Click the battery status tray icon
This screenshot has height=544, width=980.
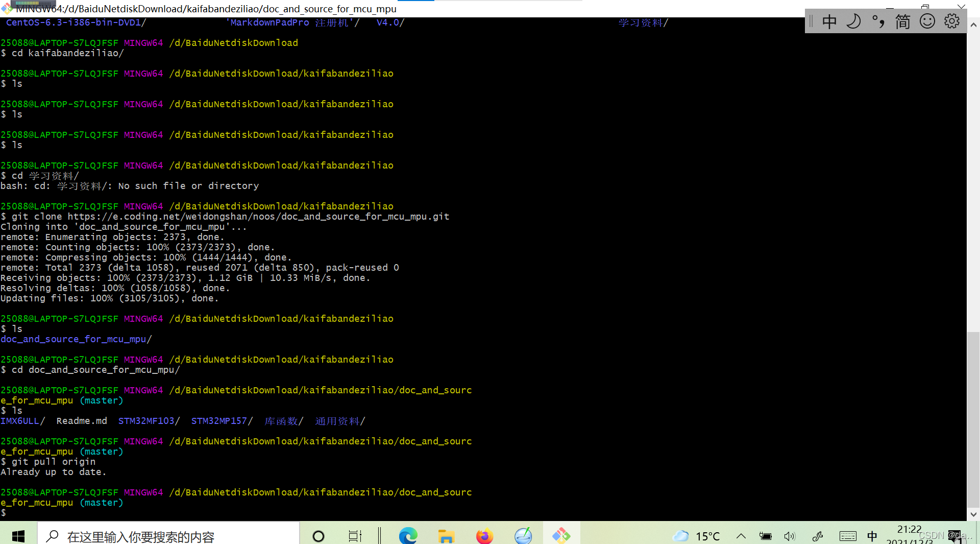[x=765, y=536]
